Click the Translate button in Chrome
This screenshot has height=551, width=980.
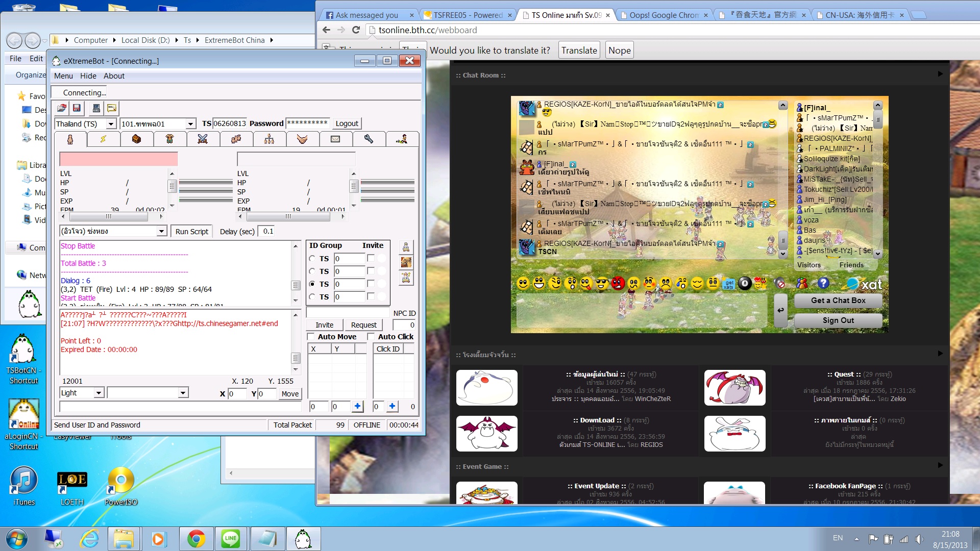579,50
